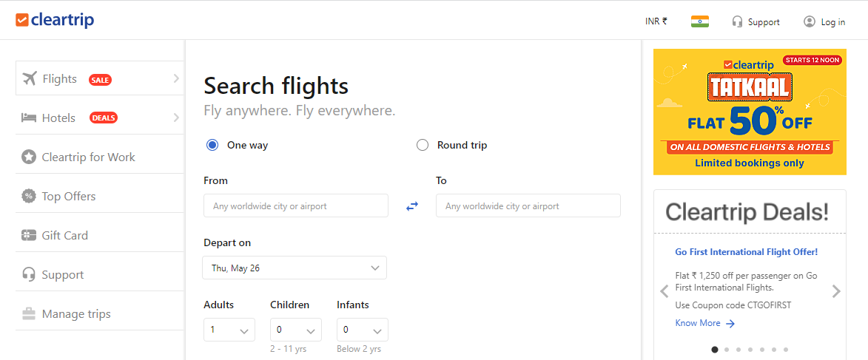868x360 pixels.
Task: Show previous Cleartrip deal arrow
Action: 664,291
